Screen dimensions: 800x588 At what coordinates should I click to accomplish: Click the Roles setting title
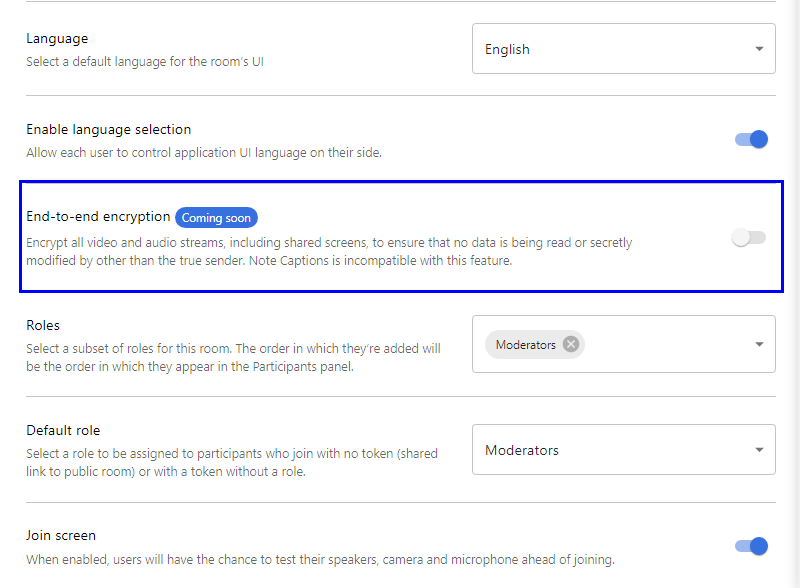click(x=43, y=325)
